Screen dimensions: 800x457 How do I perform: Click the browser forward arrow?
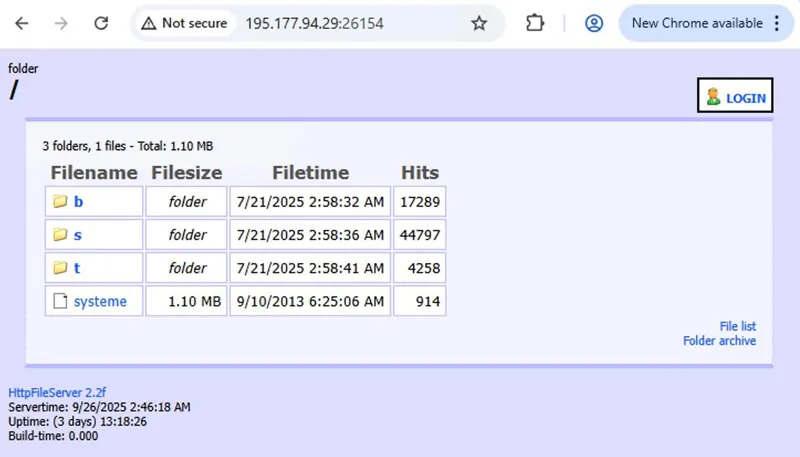(61, 23)
